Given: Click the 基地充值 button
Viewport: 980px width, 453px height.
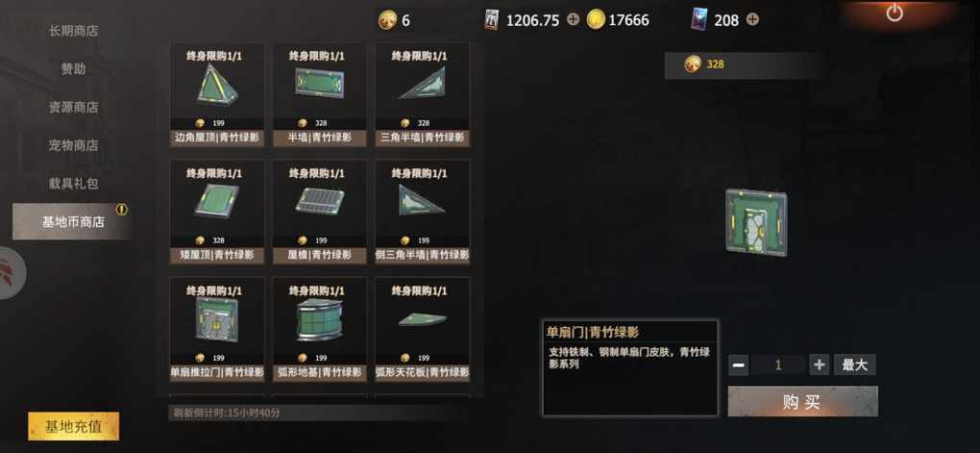Looking at the screenshot, I should (73, 427).
